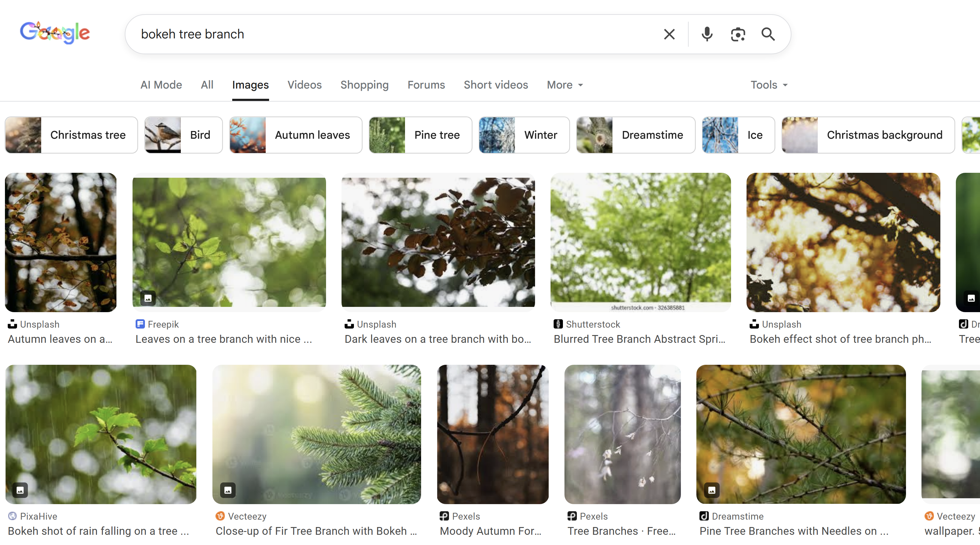The width and height of the screenshot is (980, 545).
Task: Filter by Autumn leaves chip
Action: (x=296, y=135)
